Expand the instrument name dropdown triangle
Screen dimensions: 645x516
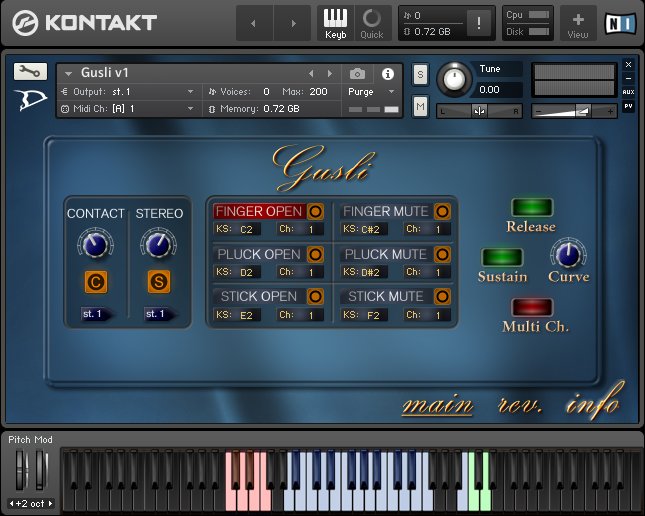coord(68,74)
